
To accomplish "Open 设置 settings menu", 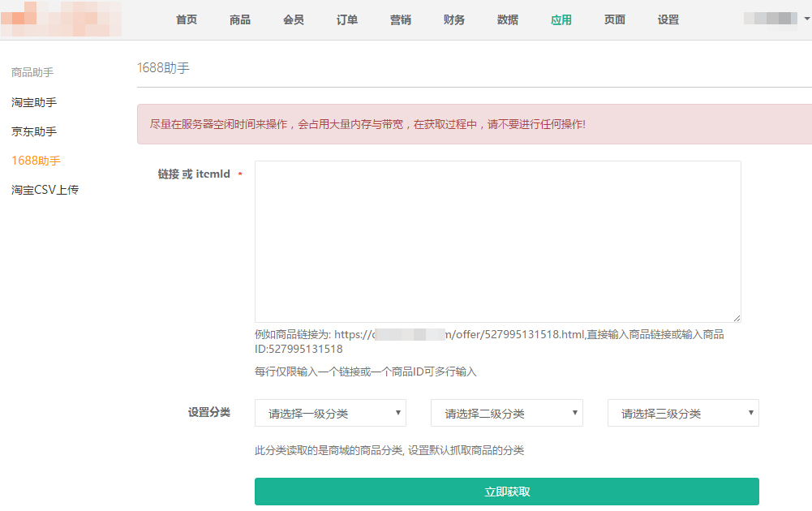I will click(668, 19).
